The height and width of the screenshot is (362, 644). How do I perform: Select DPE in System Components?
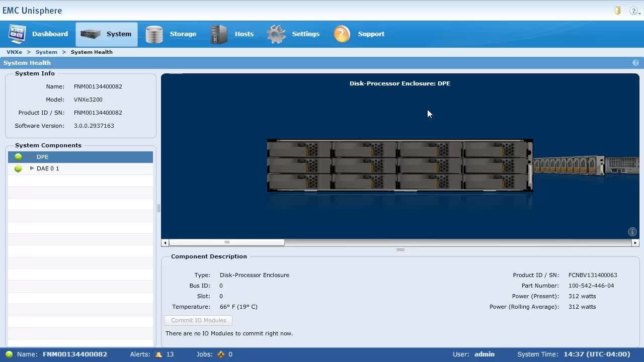click(x=80, y=157)
